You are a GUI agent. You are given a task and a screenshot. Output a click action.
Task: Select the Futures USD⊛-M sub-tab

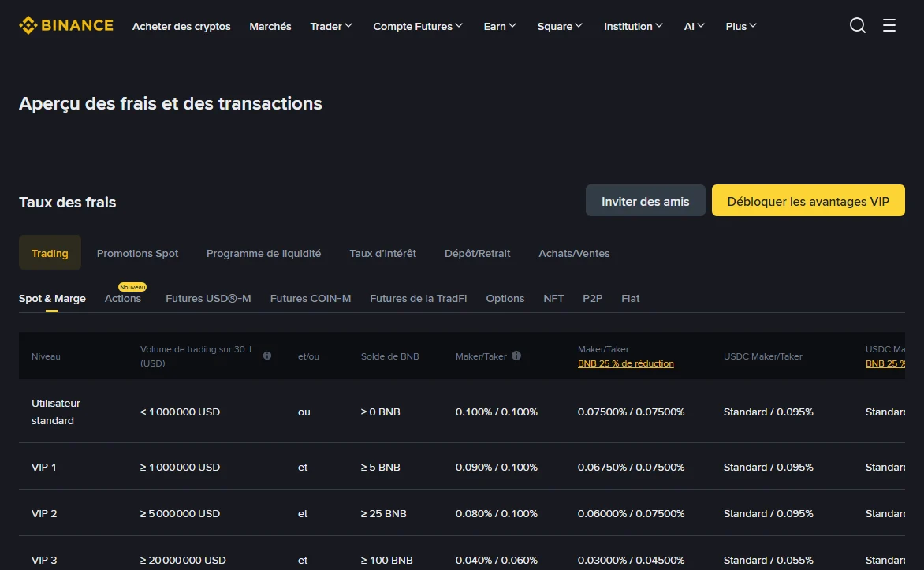(208, 298)
